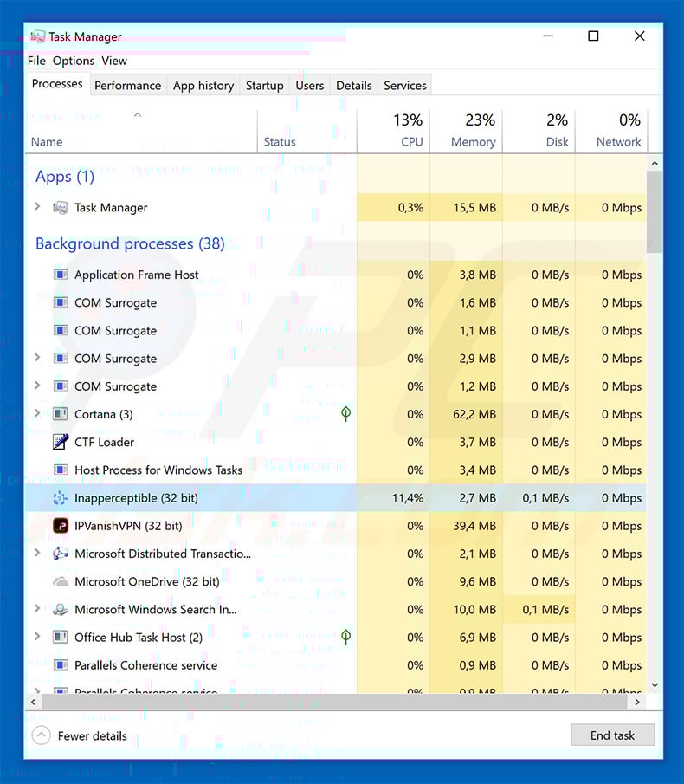Click the Apps (1) group heading

click(65, 177)
